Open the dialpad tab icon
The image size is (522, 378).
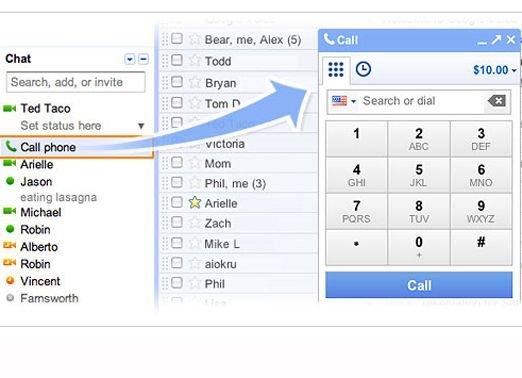pos(336,69)
